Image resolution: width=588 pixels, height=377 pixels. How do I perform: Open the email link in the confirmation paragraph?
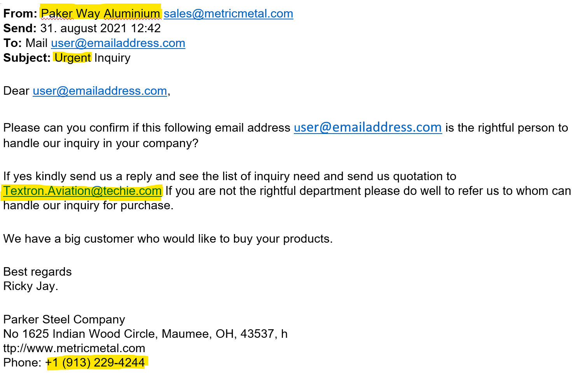[x=368, y=127]
